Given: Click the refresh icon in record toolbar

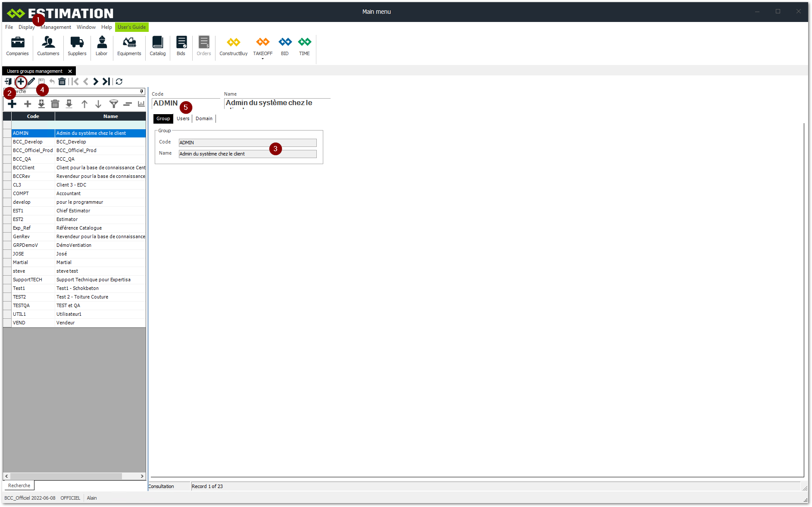Looking at the screenshot, I should coord(119,81).
